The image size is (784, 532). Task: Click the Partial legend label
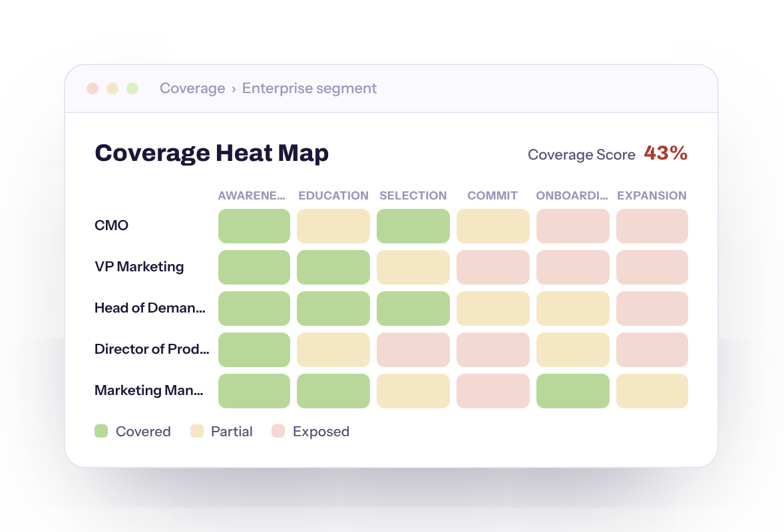tap(232, 432)
